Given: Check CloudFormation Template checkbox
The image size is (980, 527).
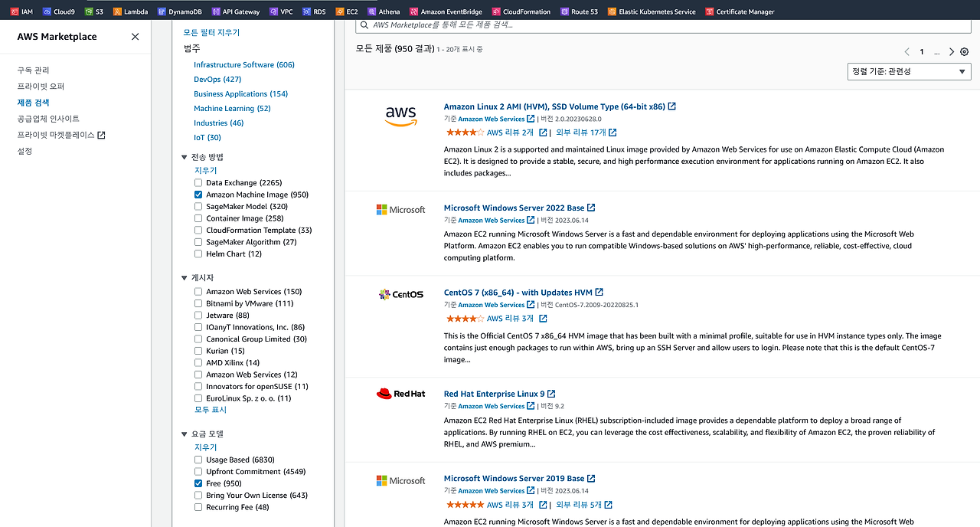Looking at the screenshot, I should pyautogui.click(x=198, y=231).
